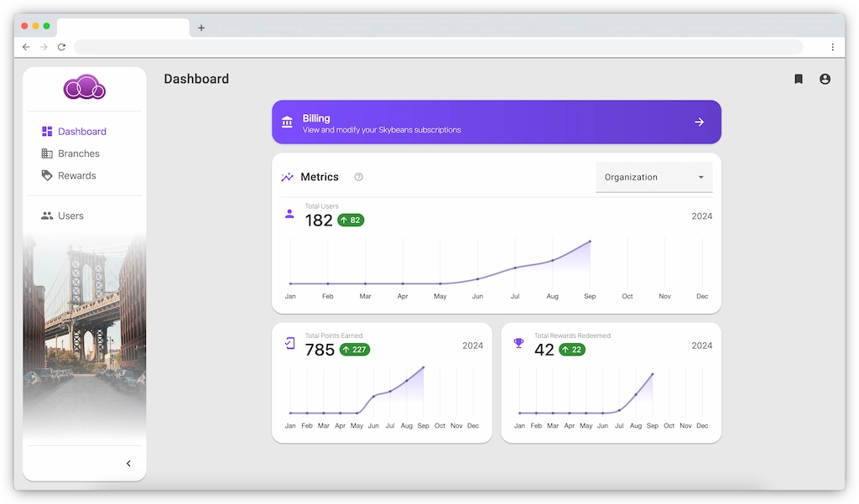Select Branches from the sidebar menu
The image size is (859, 504).
click(78, 153)
